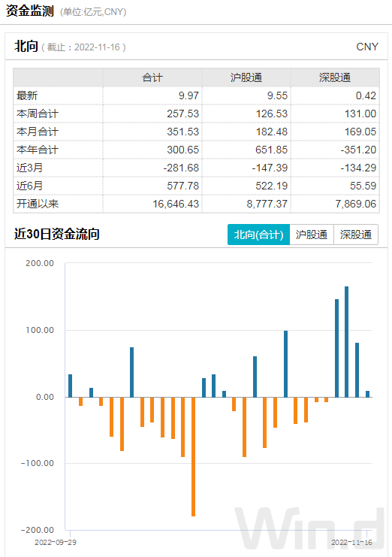Click the 开通以来 total 16,646.43
Viewport: 392px width, 557px height.
pos(176,204)
